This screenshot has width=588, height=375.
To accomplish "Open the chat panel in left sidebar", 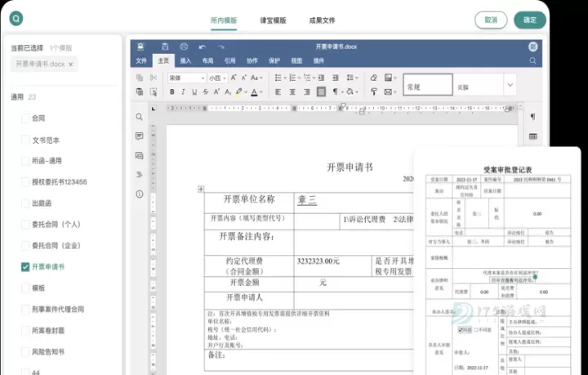I will (139, 155).
